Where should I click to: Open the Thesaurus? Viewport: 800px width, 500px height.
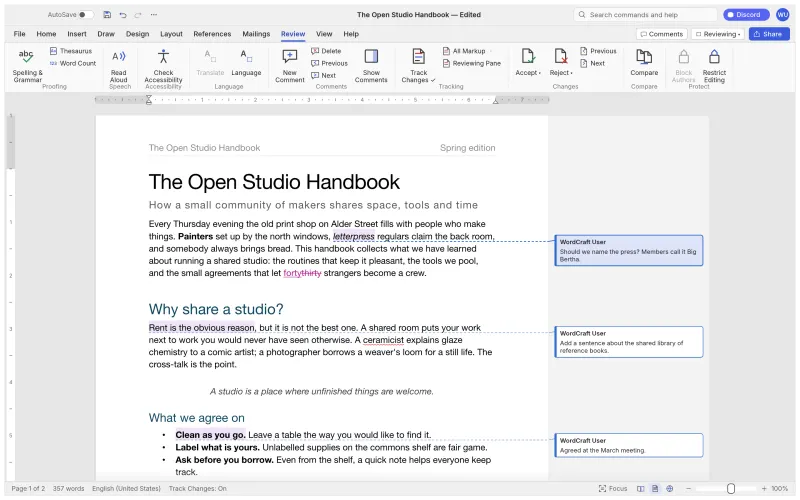(x=70, y=51)
